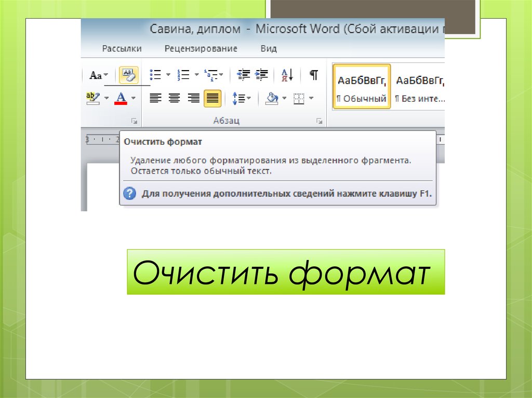Viewport: 532px width, 398px height.
Task: Open the Change Case (Aa) dropdown
Action: [96, 75]
